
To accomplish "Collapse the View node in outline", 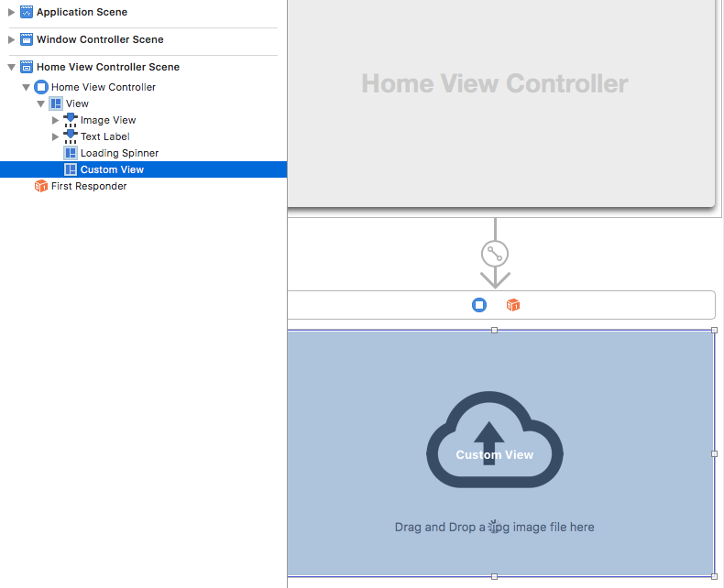I will (41, 104).
